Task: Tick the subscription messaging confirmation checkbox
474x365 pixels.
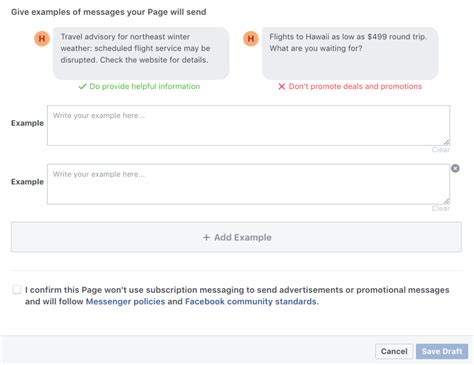Action: click(16, 289)
